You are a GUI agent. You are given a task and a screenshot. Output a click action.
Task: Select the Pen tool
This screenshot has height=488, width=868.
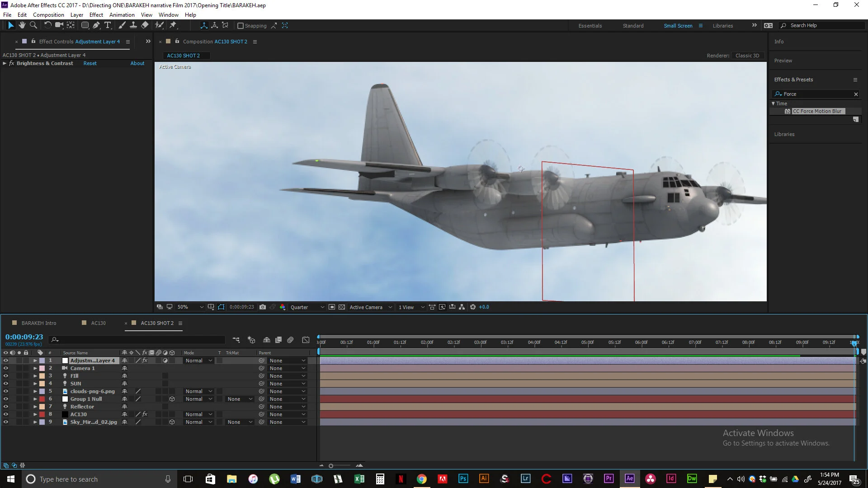pyautogui.click(x=96, y=25)
